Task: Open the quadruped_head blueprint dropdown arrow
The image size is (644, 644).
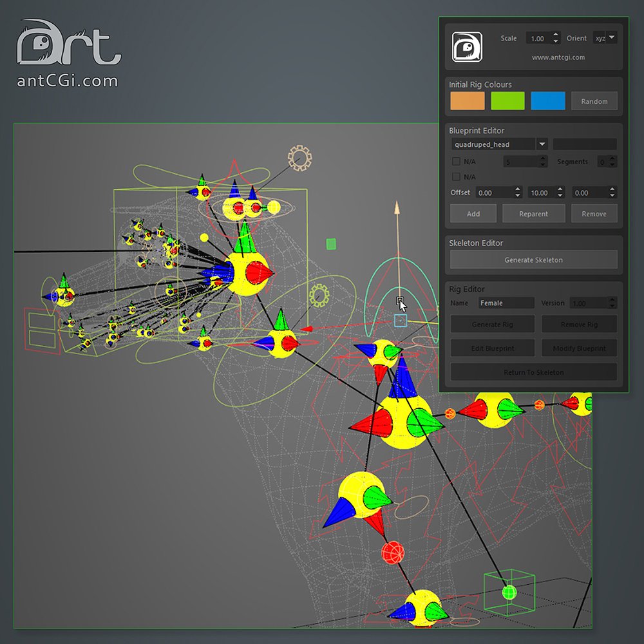Action: pos(542,144)
